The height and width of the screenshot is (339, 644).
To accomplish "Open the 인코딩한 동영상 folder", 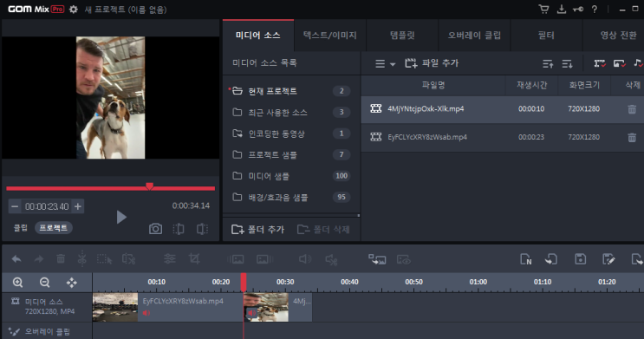I will (291, 134).
